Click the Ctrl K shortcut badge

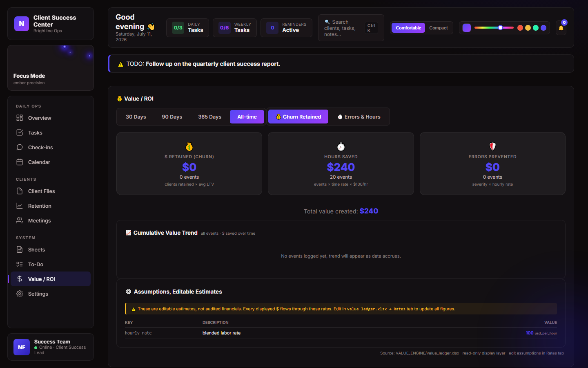pyautogui.click(x=371, y=28)
